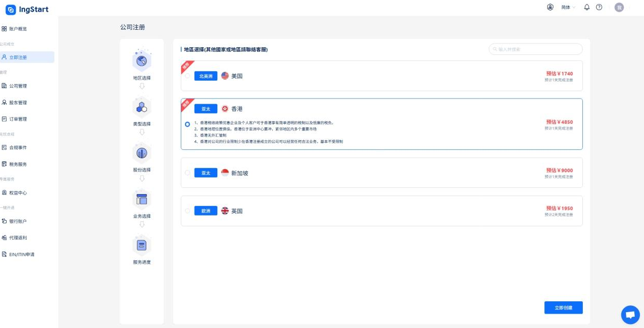
Task: Click the 银行账户 sidebar icon
Action: [x=4, y=221]
